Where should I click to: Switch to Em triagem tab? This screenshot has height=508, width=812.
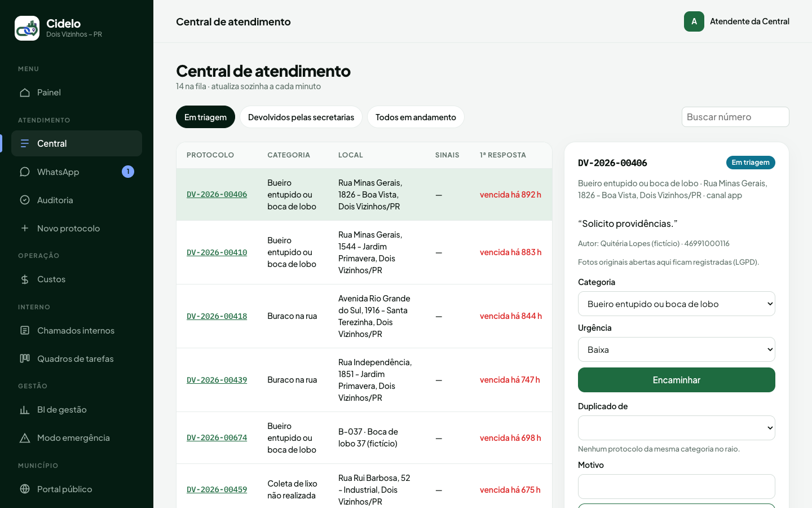coord(205,117)
